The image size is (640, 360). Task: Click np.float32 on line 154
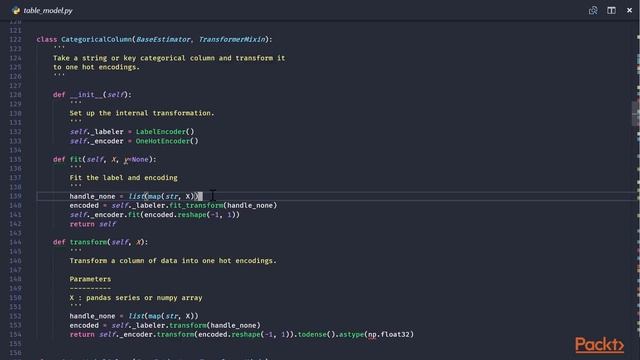pos(389,335)
